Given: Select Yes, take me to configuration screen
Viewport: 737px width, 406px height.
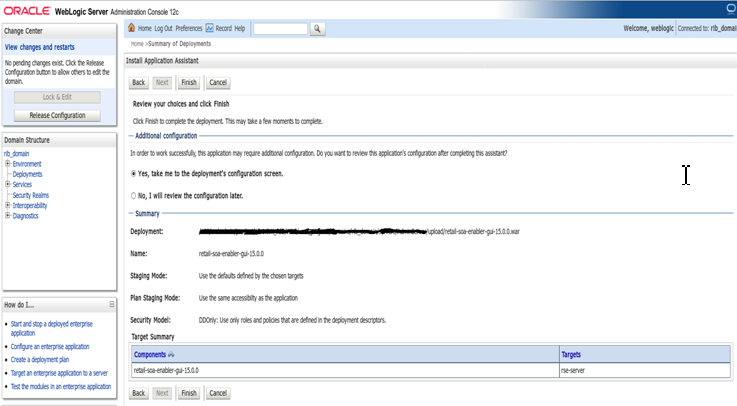Looking at the screenshot, I should coord(133,174).
